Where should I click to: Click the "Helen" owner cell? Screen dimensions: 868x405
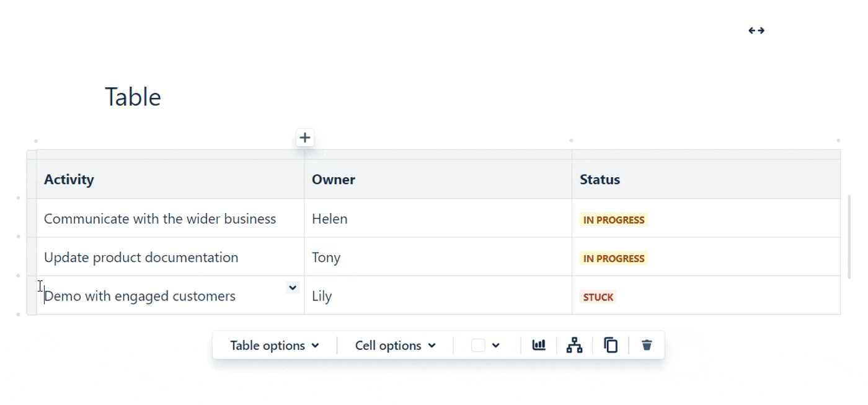[x=438, y=219]
